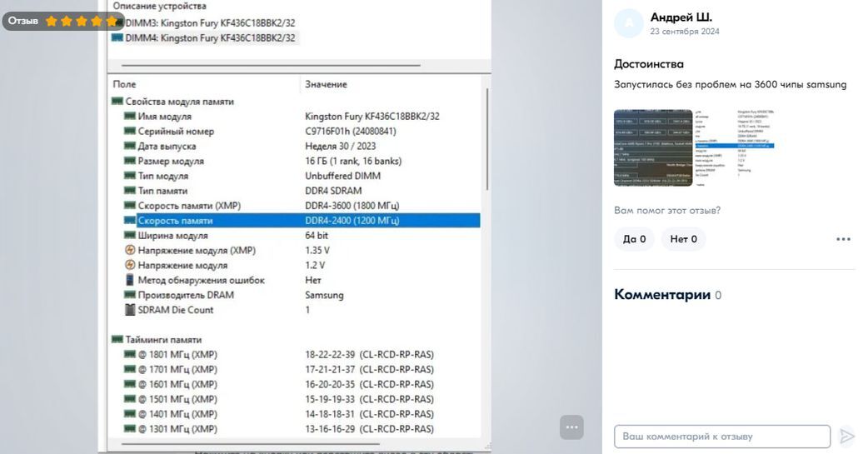This screenshot has height=454, width=868.
Task: Vote Нет on review helpfulness
Action: 683,240
